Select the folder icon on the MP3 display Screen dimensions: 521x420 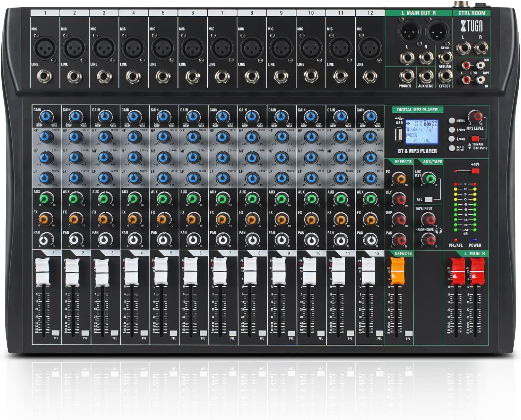pos(408,135)
